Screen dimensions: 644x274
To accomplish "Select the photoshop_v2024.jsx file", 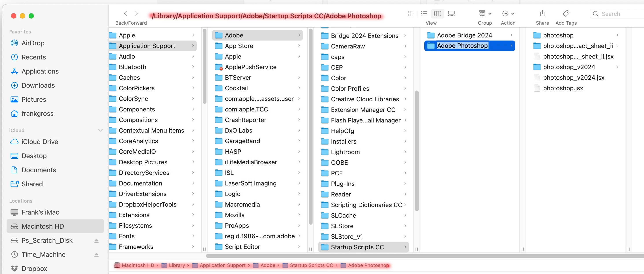I will tap(574, 78).
